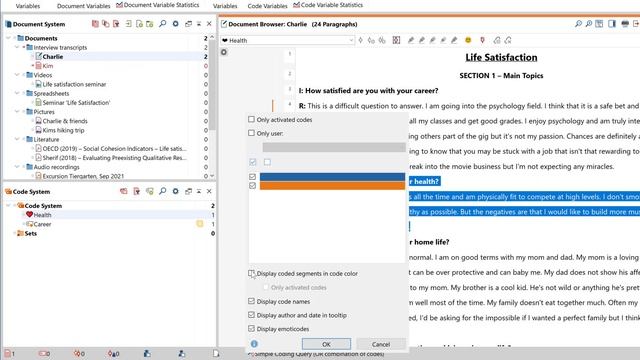Select the Health code in Code System
This screenshot has width=640, height=360.
[x=42, y=215]
